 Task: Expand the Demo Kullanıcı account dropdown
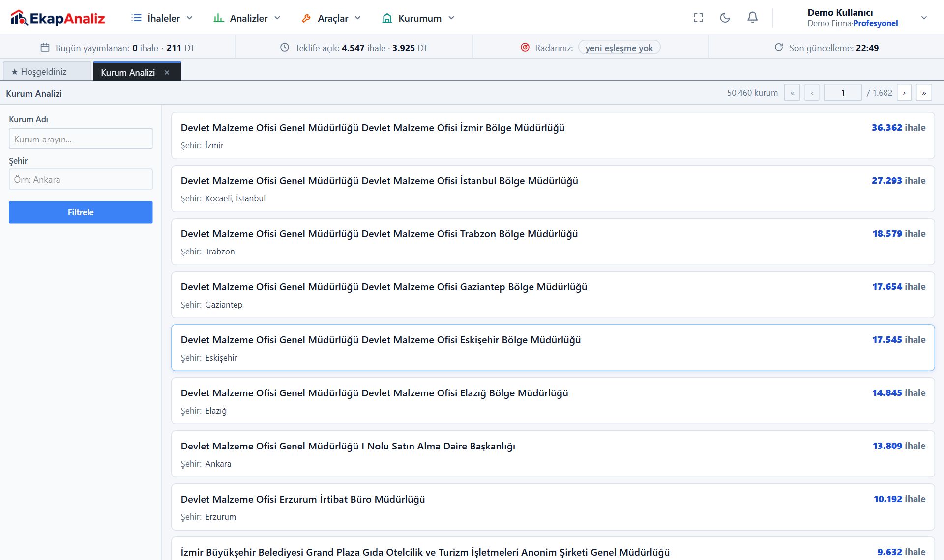924,18
